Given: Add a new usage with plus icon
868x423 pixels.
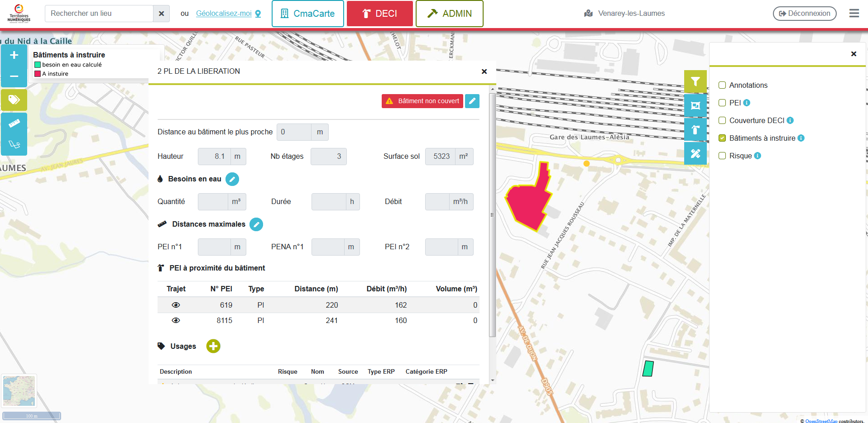Looking at the screenshot, I should [x=213, y=346].
